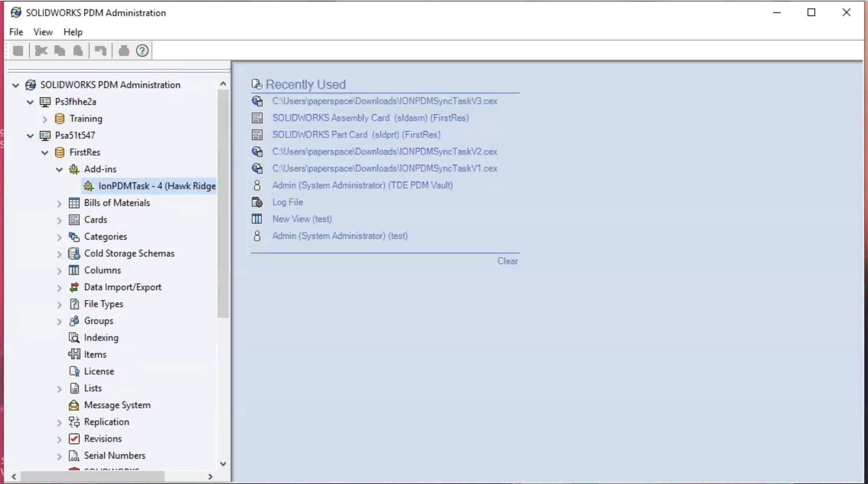
Task: Open Admin (System Administrator) (test) link
Action: (x=340, y=236)
